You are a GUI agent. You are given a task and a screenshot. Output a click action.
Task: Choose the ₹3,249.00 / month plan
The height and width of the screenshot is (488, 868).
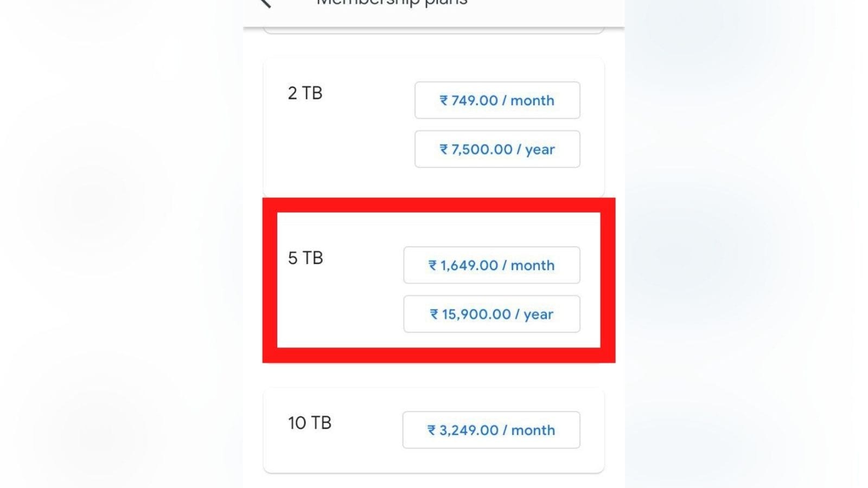click(491, 430)
